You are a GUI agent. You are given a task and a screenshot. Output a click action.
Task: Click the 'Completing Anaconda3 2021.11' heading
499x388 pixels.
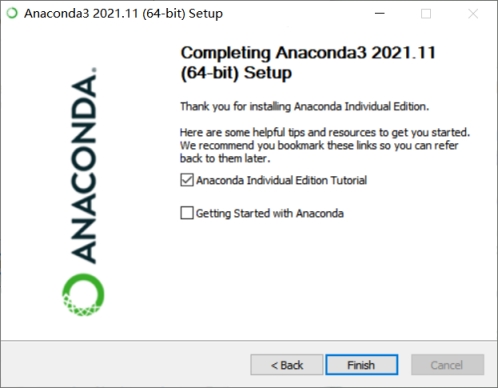click(x=308, y=53)
